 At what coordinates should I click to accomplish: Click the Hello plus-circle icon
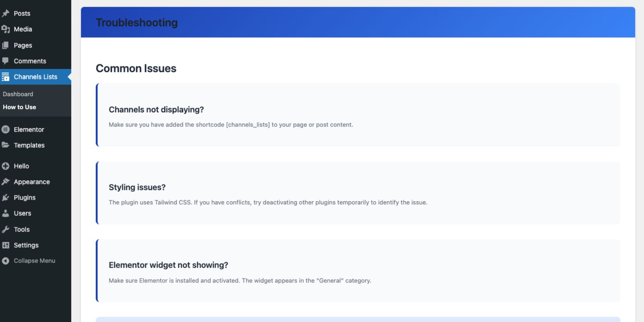pos(6,166)
